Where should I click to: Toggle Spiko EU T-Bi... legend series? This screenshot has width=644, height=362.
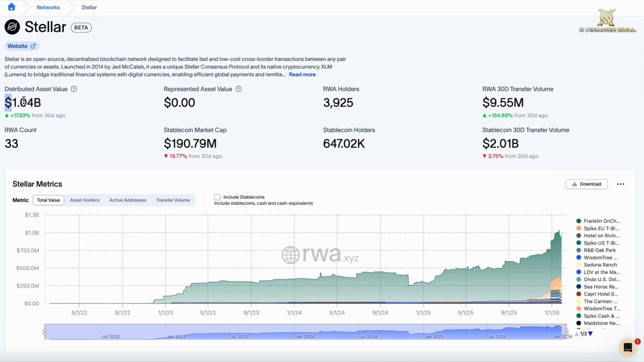[598, 228]
